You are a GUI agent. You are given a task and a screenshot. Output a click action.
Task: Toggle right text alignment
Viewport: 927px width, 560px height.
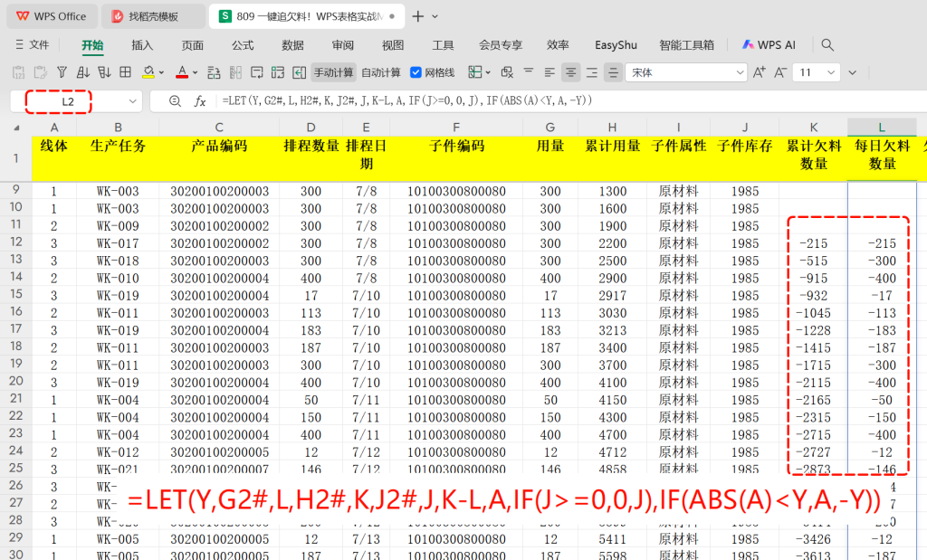(x=592, y=72)
